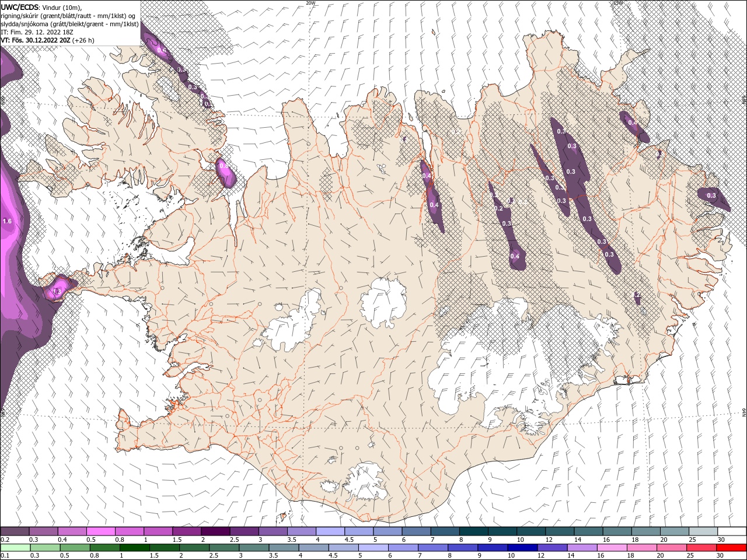Pick the violet 12 swatch, lower legend
The image size is (747, 560).
[551, 548]
